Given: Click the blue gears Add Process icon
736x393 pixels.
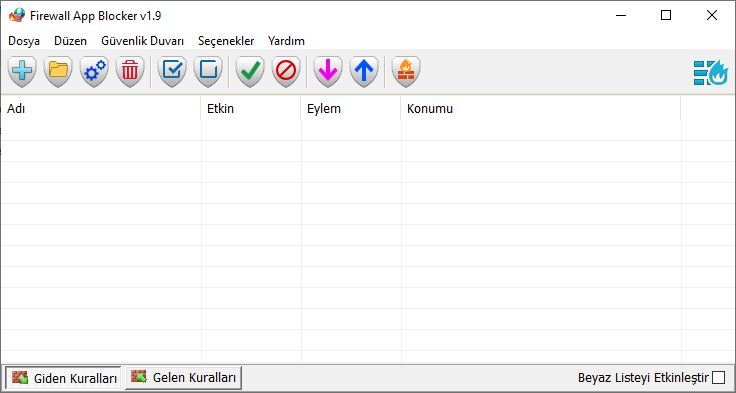Looking at the screenshot, I should click(94, 71).
